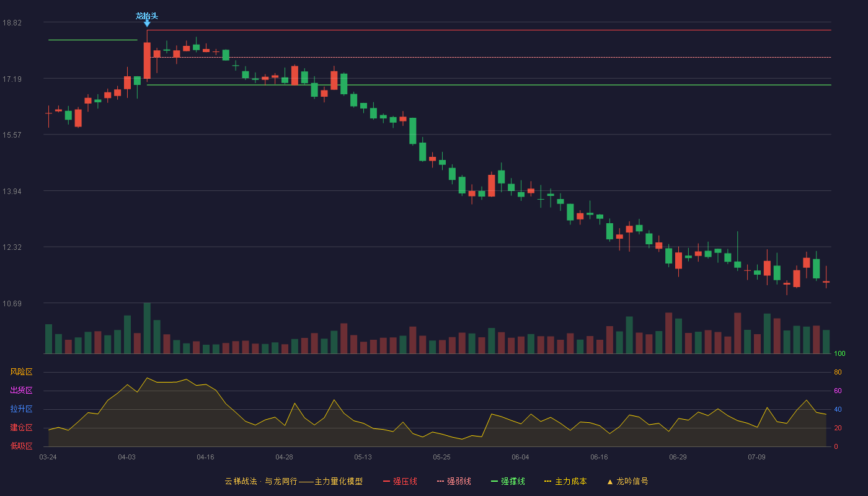Click the 15.57 price axis label
Screen dimensions: 868x496
tap(12, 135)
